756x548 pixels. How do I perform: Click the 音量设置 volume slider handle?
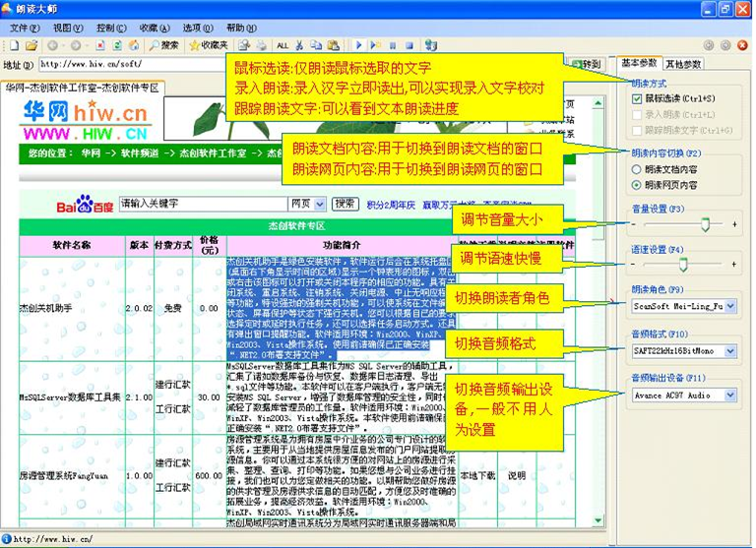pyautogui.click(x=705, y=224)
